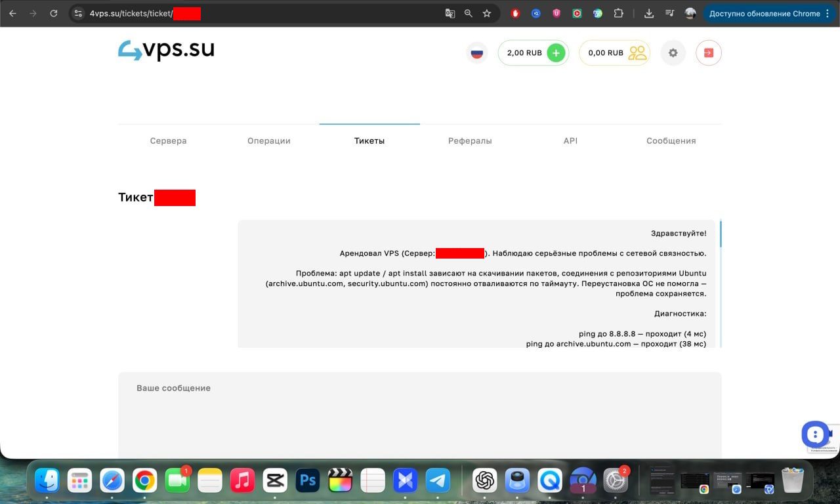Open the Chrome extensions puzzle icon

tap(618, 13)
